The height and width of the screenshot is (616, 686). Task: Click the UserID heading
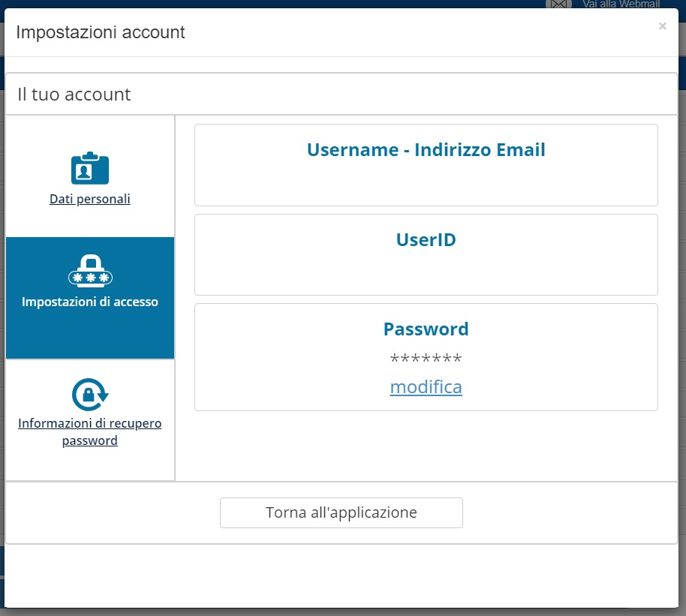pos(426,240)
